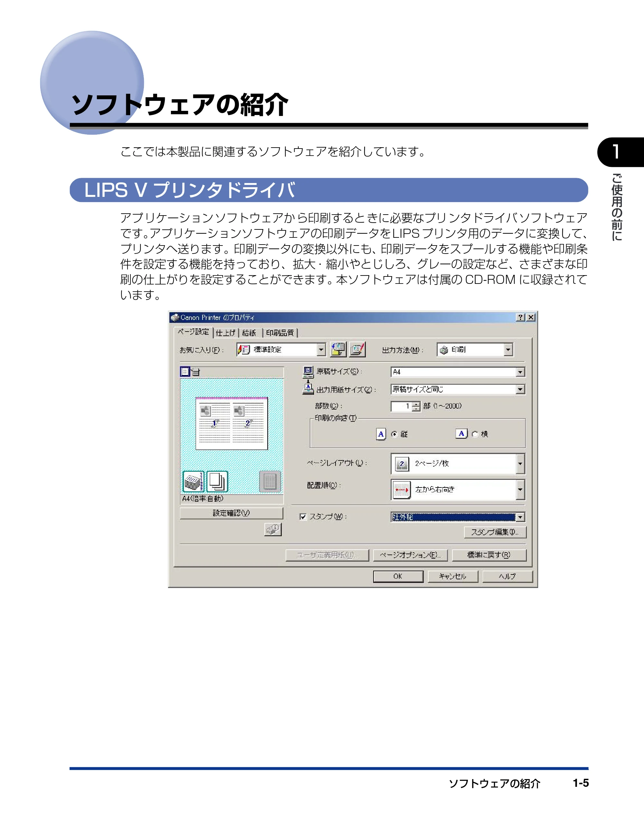Click the OK button
The height and width of the screenshot is (830, 644).
(398, 576)
